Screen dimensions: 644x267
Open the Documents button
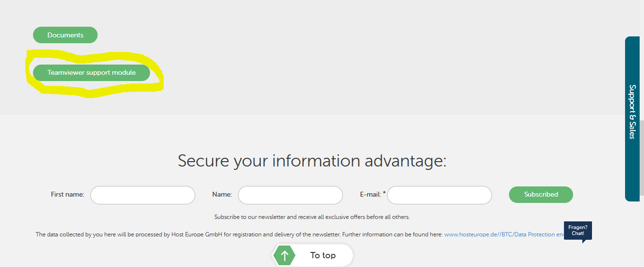[x=65, y=35]
